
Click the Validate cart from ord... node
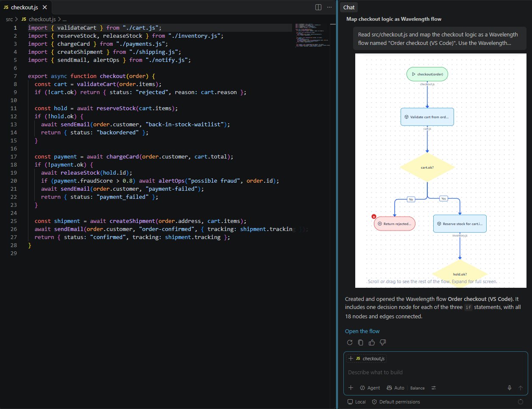click(427, 117)
